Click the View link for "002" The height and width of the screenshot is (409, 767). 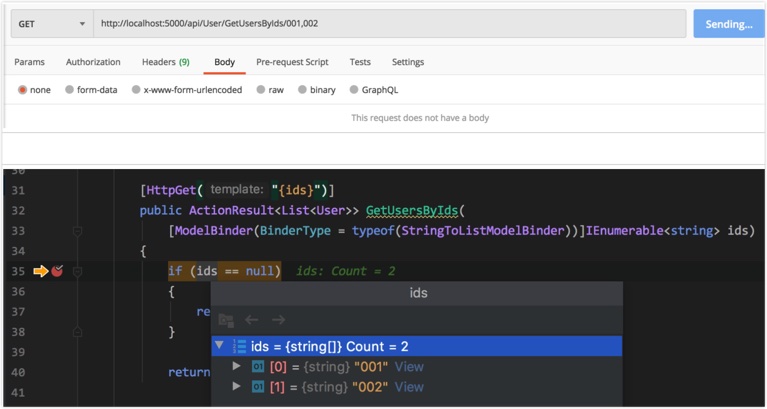409,387
